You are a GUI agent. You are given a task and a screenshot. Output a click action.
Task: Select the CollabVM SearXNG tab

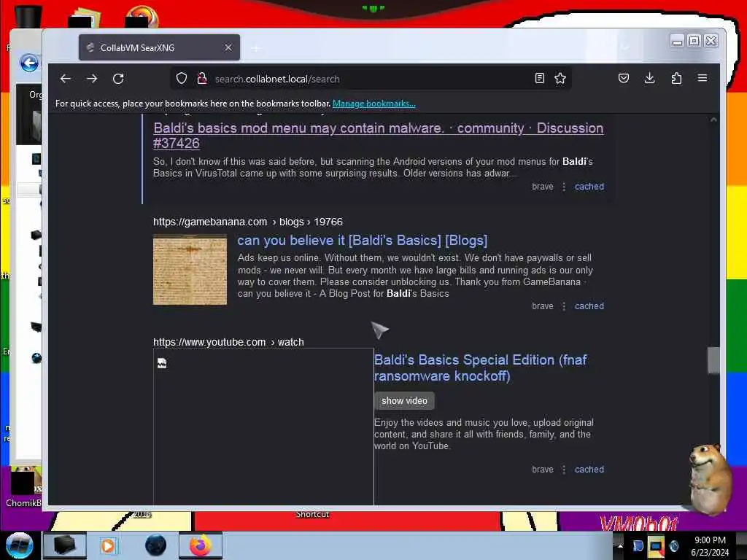159,47
